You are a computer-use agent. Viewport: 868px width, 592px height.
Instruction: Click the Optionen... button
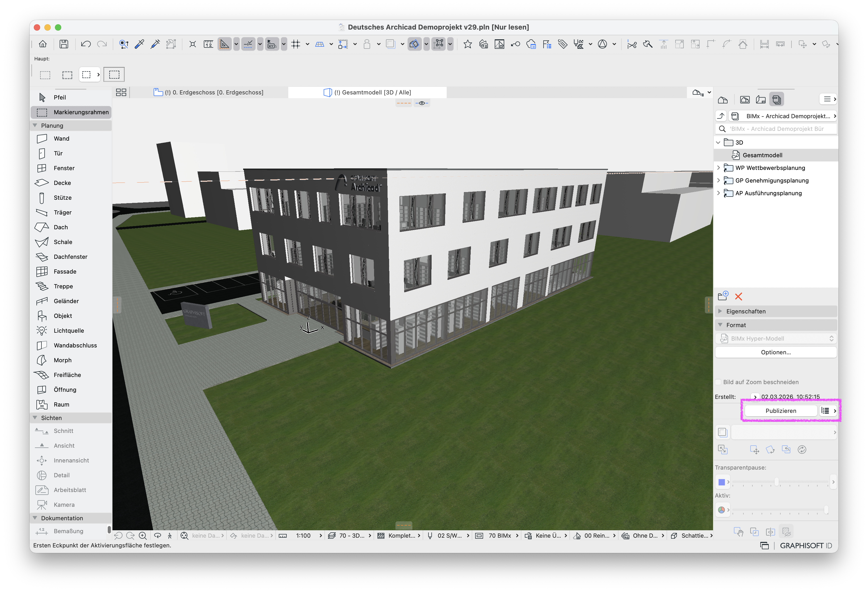(776, 352)
